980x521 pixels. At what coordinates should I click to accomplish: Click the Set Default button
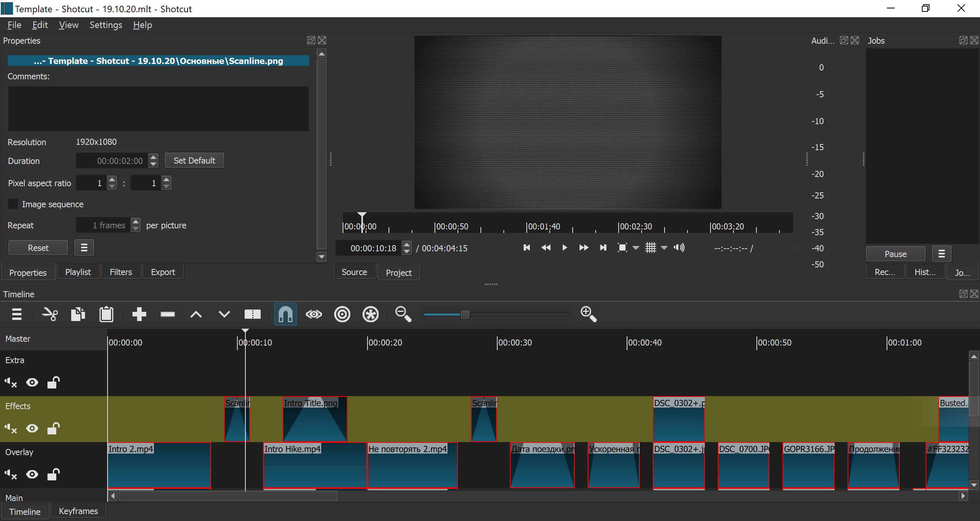[194, 161]
